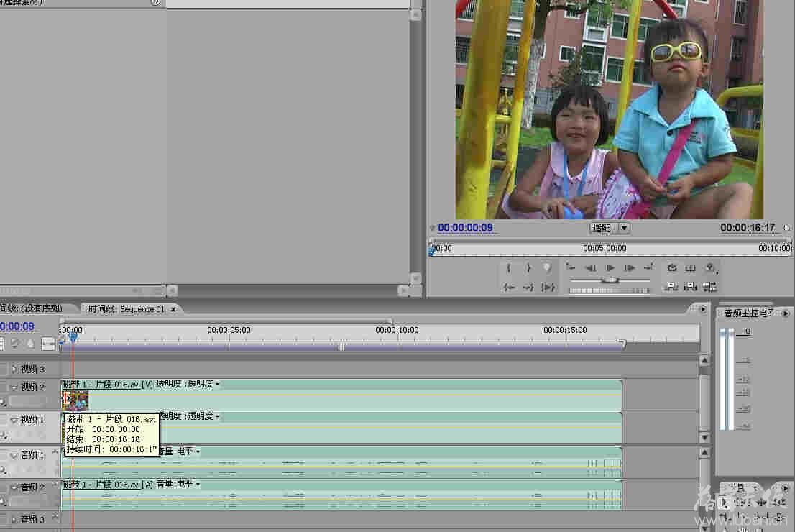Image resolution: width=795 pixels, height=532 pixels.
Task: Expand the 视频 3 track
Action: point(14,370)
